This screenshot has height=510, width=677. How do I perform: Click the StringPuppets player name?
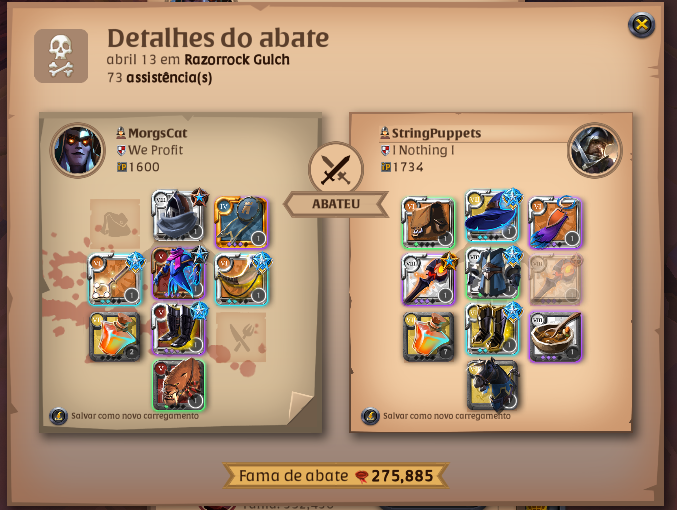pyautogui.click(x=436, y=133)
